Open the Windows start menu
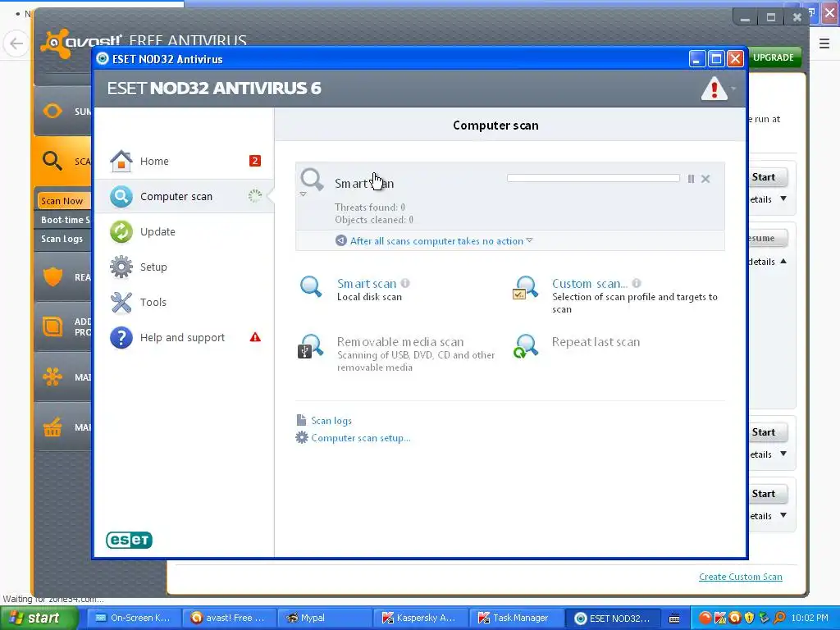Viewport: 840px width, 630px height. (39, 618)
